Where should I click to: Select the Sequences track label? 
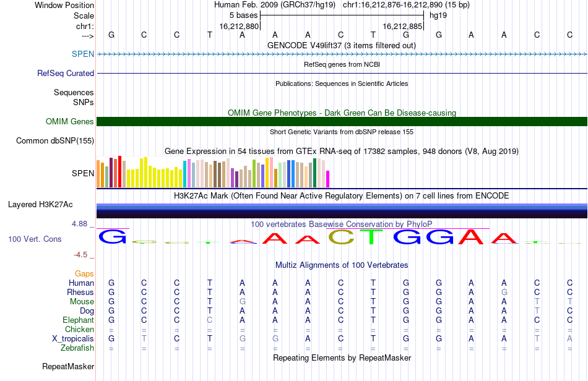click(x=74, y=92)
